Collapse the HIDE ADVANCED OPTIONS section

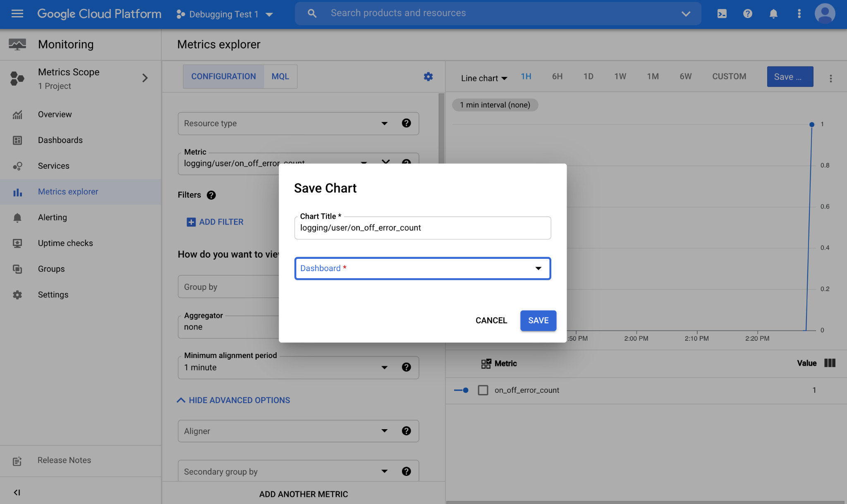pos(234,400)
